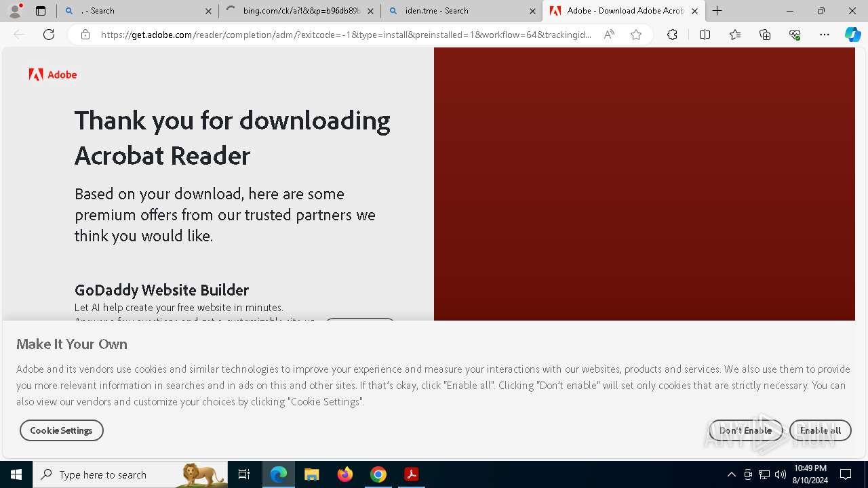
Task: Click the GoDaddy Website Builder heading
Action: click(161, 290)
